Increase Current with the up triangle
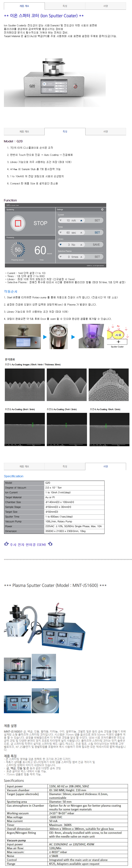 [81, 220]
